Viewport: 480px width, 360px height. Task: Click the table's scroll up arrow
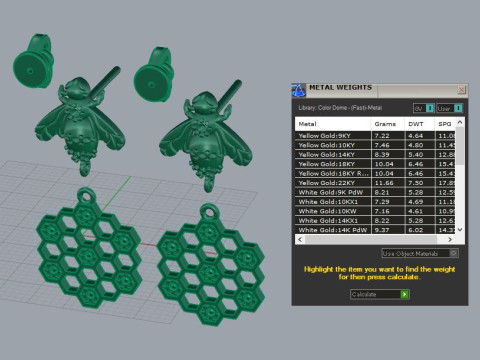[x=460, y=122]
